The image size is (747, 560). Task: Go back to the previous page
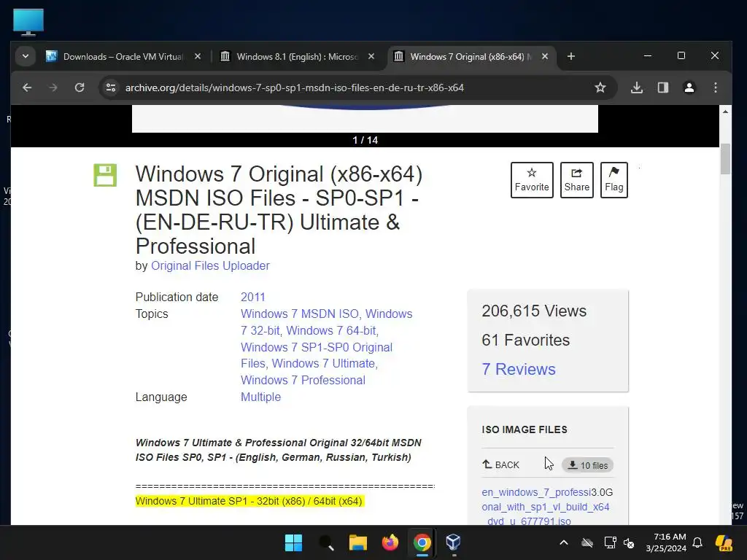click(27, 87)
